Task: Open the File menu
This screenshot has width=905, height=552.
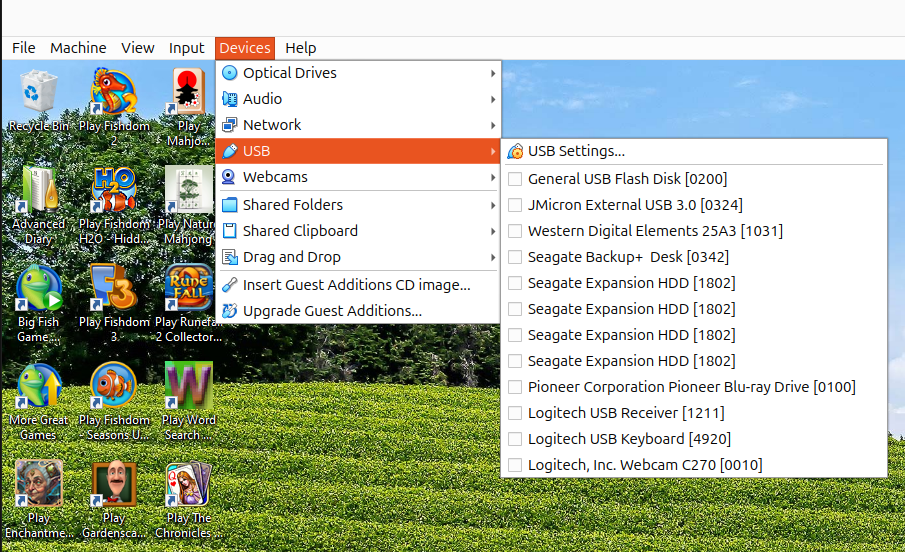Action: tap(24, 48)
